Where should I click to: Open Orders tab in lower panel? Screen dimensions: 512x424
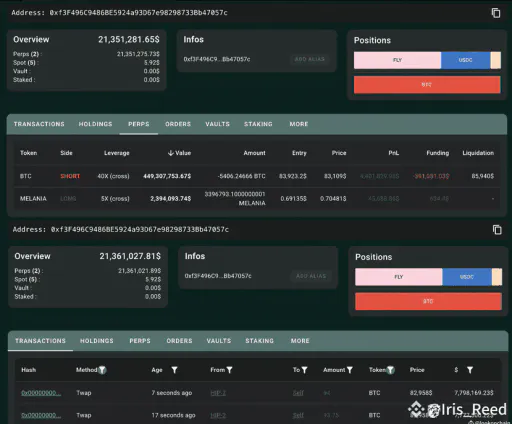pyautogui.click(x=179, y=341)
